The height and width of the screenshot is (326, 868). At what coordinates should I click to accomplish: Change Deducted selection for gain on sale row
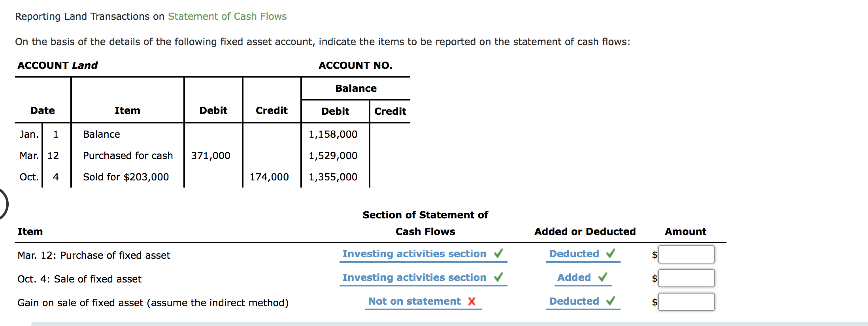point(573,301)
